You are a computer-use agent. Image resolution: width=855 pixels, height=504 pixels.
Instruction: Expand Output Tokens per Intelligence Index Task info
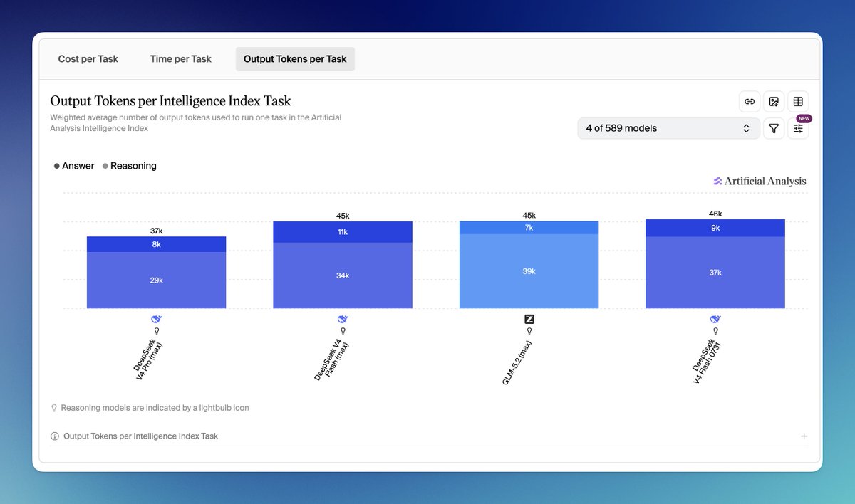point(804,436)
